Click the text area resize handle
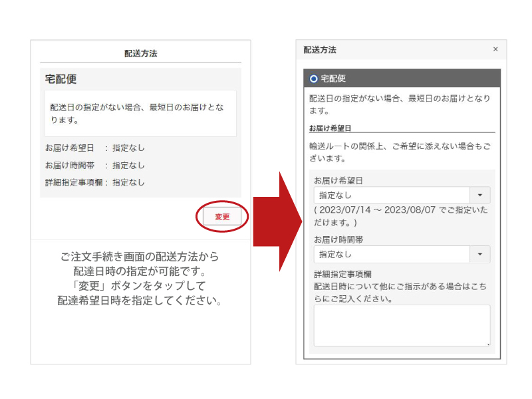Viewport: 532px width, 399px height. tap(487, 343)
